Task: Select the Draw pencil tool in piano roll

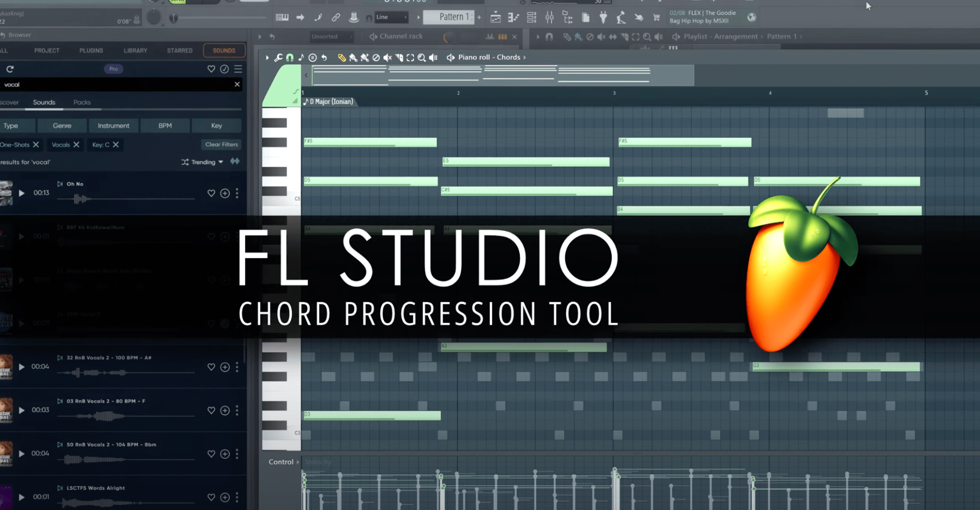Action: pyautogui.click(x=342, y=58)
